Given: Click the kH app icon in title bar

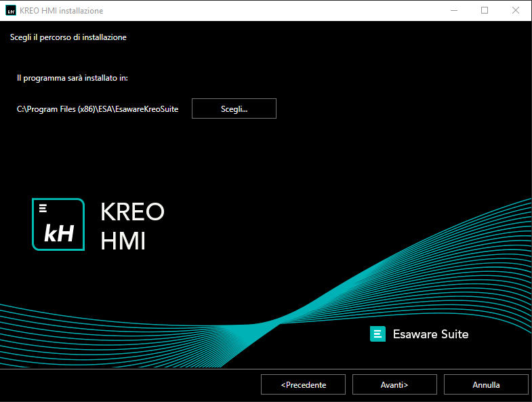Looking at the screenshot, I should coord(11,11).
